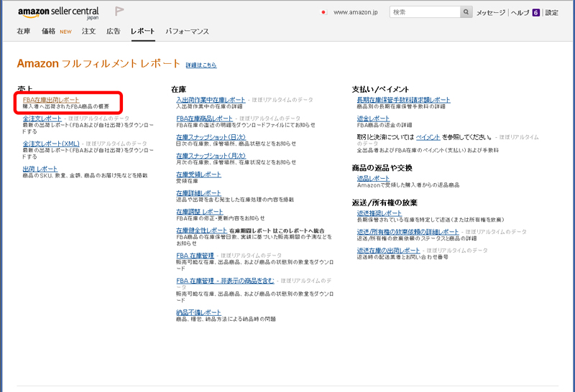
Task: Open the 入出荷作業中在庫レポート link
Action: (x=211, y=100)
